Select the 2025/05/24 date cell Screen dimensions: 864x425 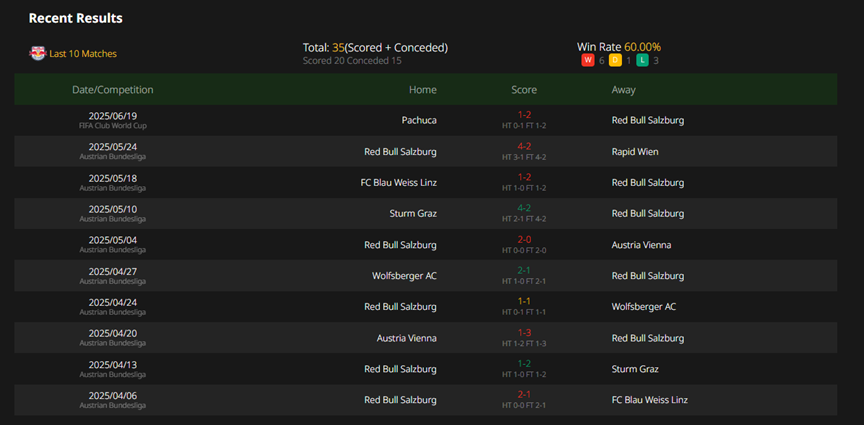pyautogui.click(x=112, y=147)
